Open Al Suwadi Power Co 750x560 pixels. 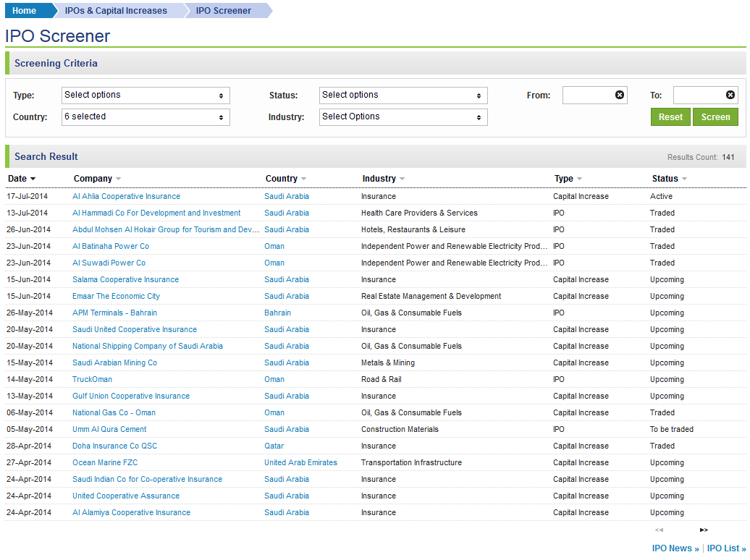[109, 263]
